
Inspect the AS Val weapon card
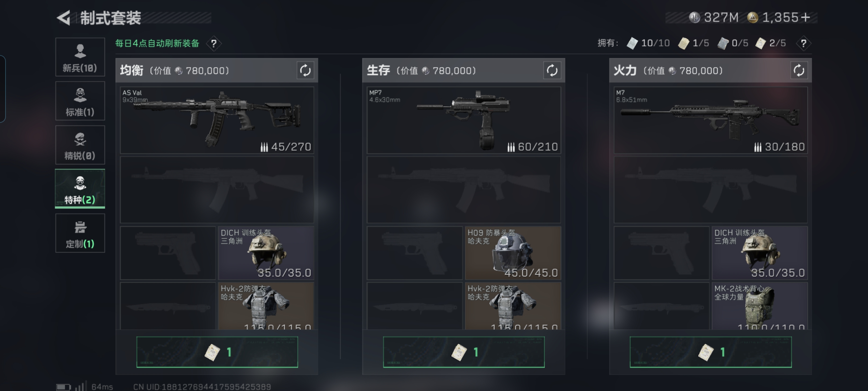click(x=217, y=120)
